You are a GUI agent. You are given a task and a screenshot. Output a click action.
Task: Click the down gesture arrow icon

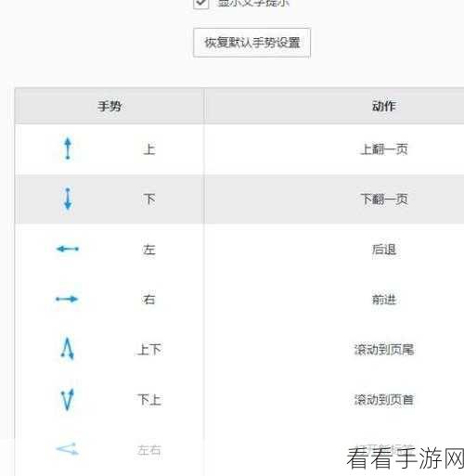click(68, 199)
